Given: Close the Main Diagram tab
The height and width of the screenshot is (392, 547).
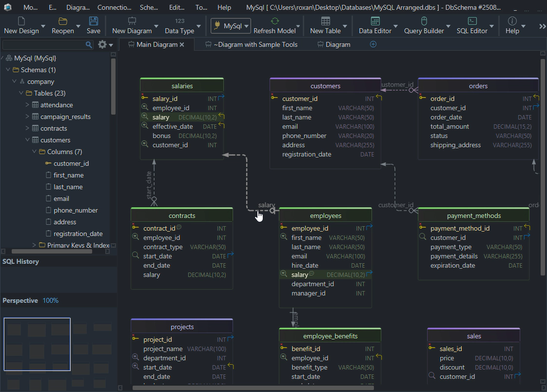Looking at the screenshot, I should 182,45.
